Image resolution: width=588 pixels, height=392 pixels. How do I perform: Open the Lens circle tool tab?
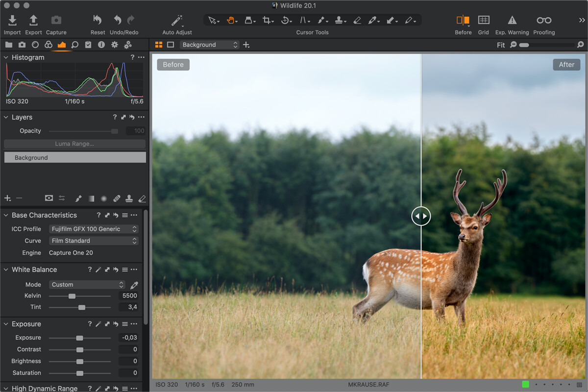pos(35,45)
